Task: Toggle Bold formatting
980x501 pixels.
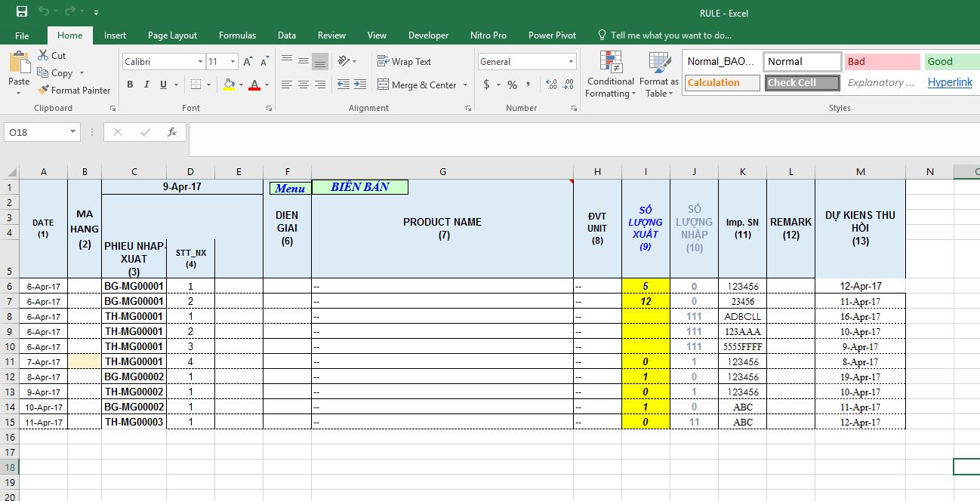Action: coord(130,85)
